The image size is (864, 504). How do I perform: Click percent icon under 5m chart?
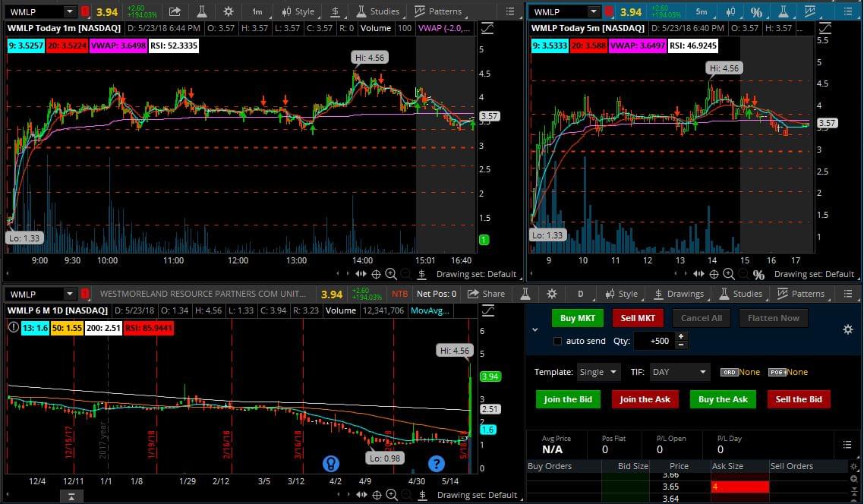coord(758,274)
